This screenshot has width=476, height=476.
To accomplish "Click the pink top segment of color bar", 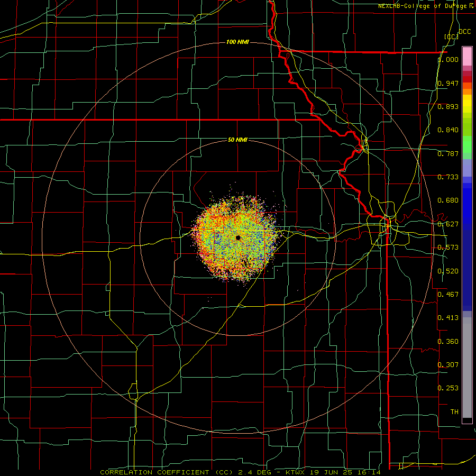I will tap(467, 56).
